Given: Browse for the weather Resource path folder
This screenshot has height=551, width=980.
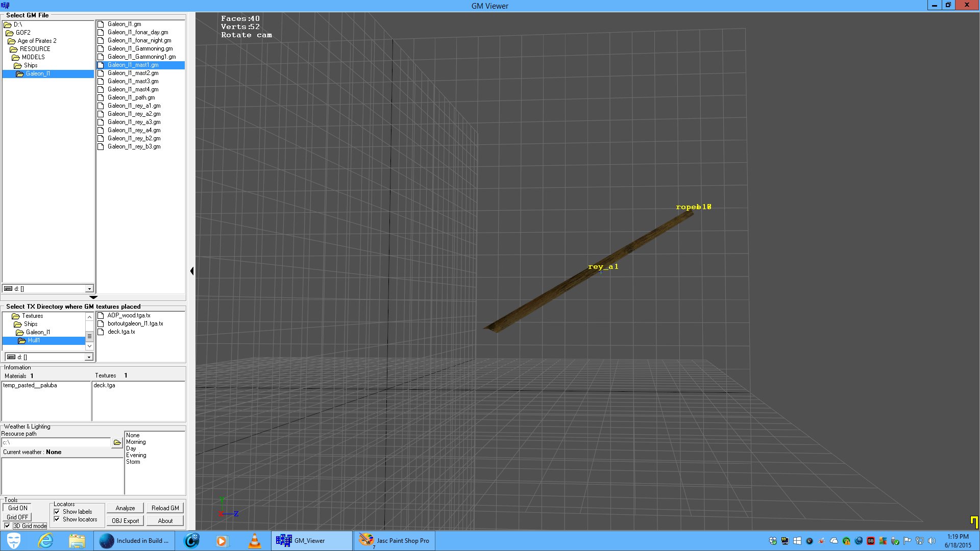Looking at the screenshot, I should click(x=117, y=442).
